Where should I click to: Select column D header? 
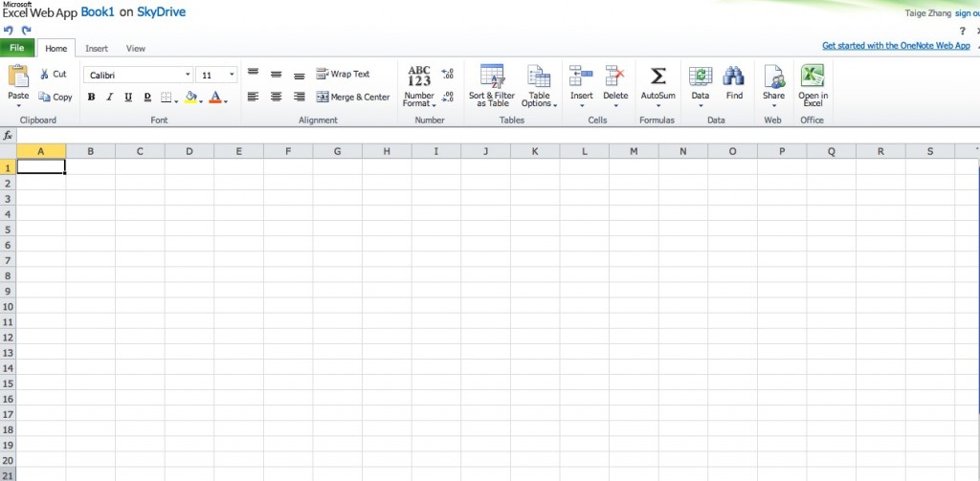coord(189,151)
